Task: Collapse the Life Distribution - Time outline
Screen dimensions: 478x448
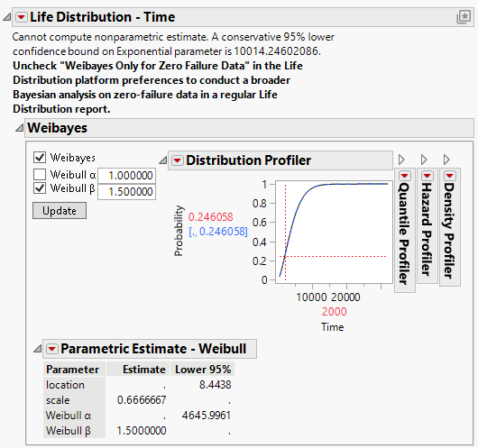Action: coord(7,17)
